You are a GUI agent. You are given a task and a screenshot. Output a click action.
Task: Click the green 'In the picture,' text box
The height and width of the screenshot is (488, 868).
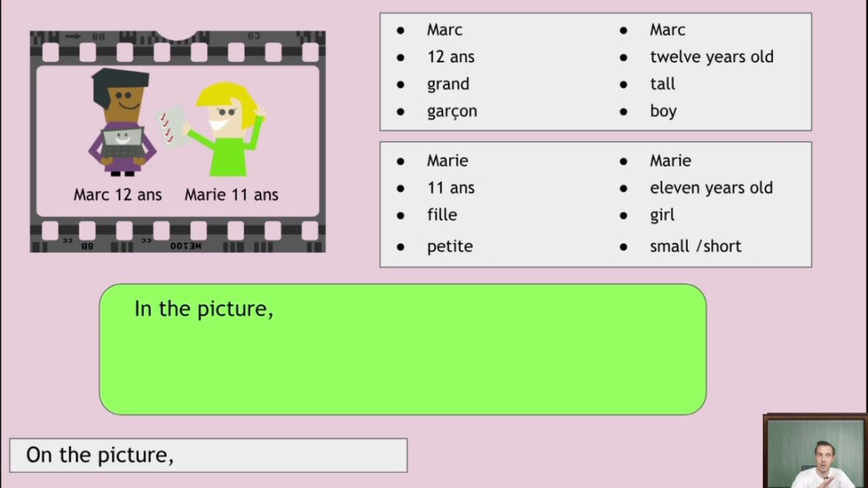point(402,349)
